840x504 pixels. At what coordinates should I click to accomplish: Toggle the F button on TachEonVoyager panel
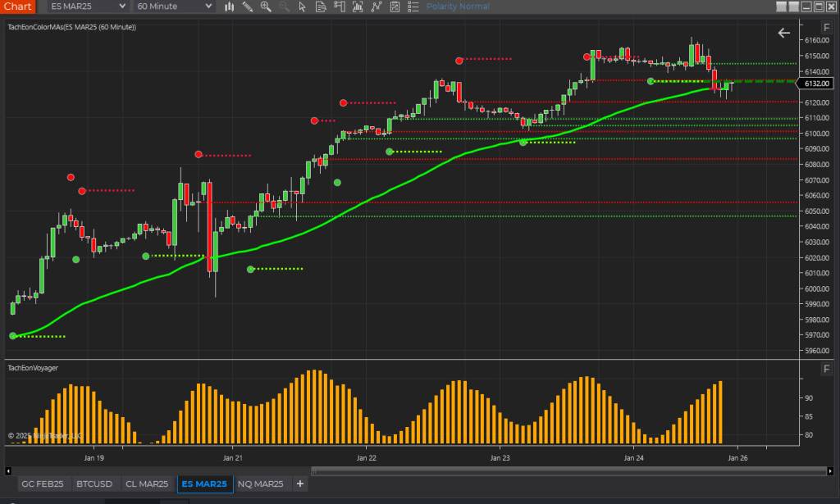(x=826, y=370)
